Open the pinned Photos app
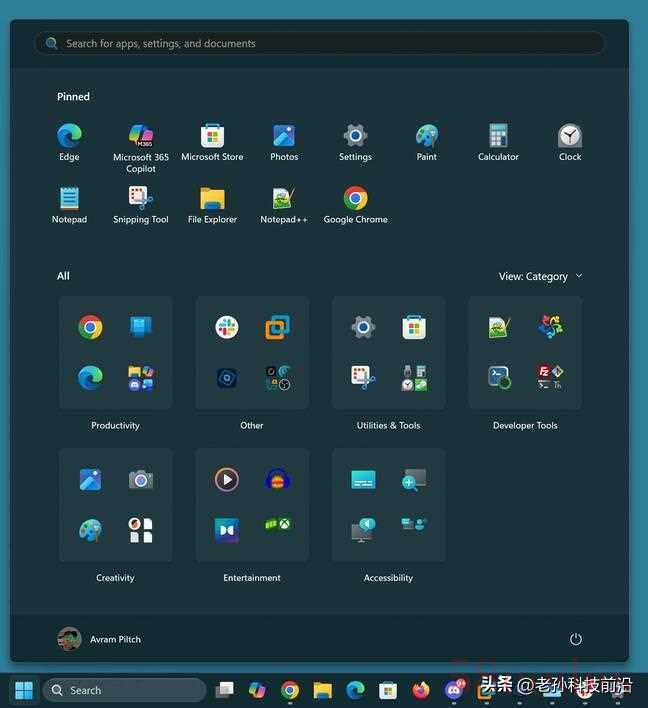 [284, 143]
